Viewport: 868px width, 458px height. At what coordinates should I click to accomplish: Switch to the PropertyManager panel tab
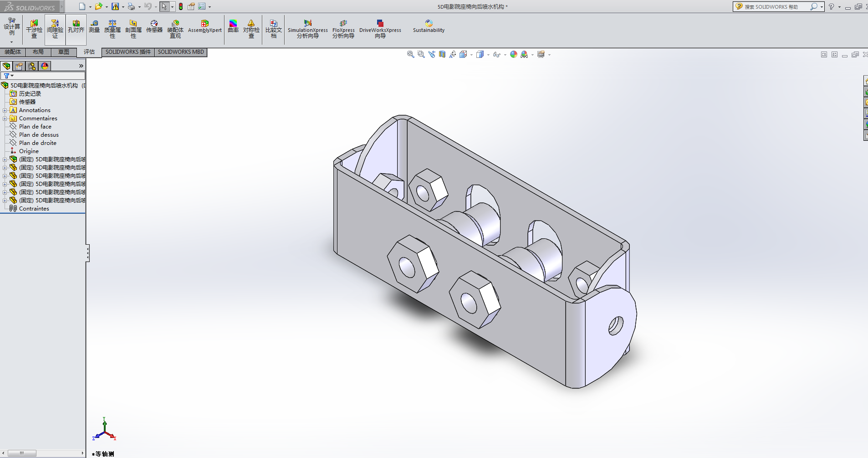pyautogui.click(x=19, y=66)
